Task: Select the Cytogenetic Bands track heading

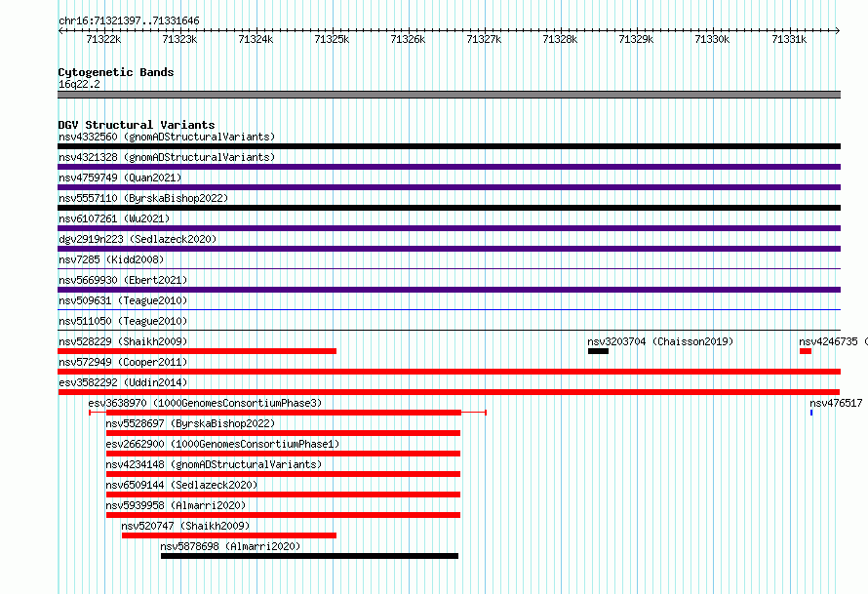Action: (116, 72)
